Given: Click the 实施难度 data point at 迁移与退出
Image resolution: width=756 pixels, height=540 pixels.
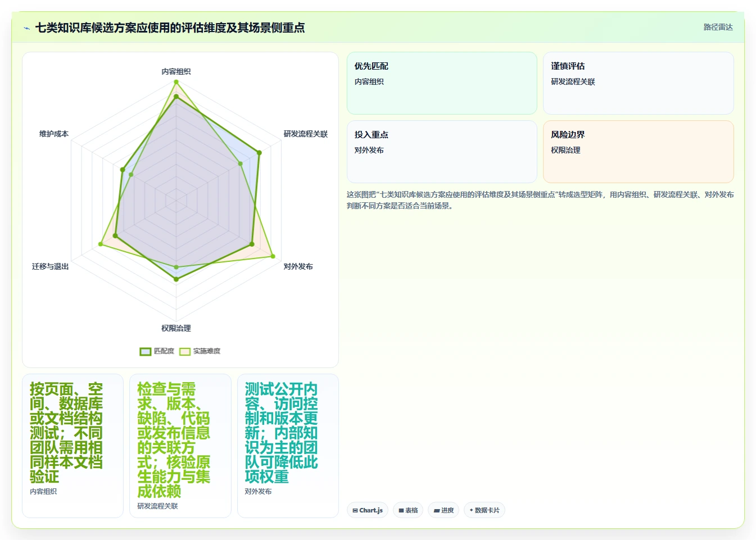Looking at the screenshot, I should click(101, 244).
